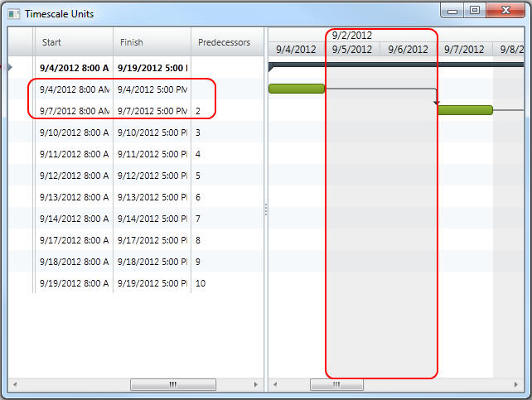
Task: Click the vertical splitter grip between panes
Action: [266, 210]
